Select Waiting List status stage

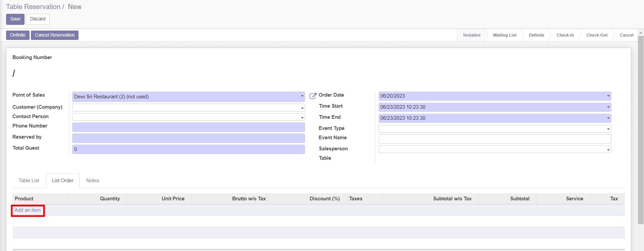[504, 35]
